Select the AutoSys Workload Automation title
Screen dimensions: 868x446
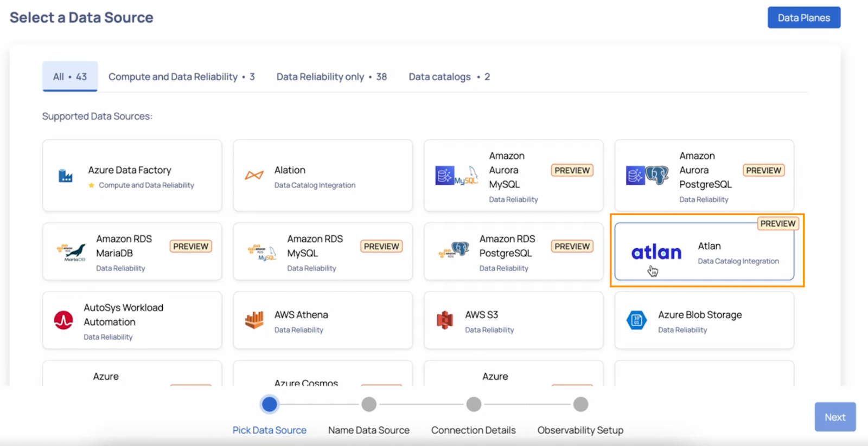point(123,315)
